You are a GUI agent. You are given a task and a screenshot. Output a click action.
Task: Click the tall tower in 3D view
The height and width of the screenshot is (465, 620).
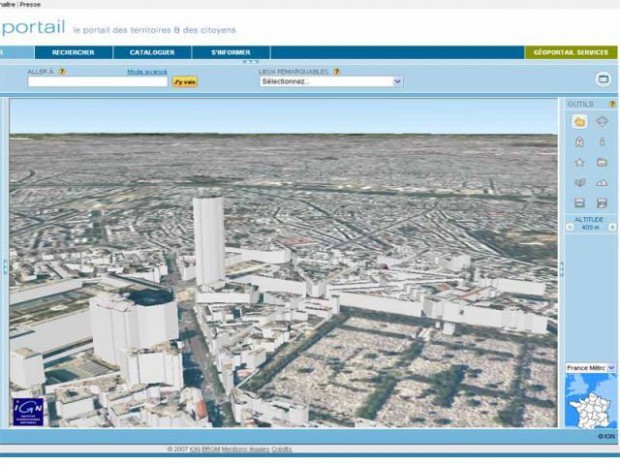(x=209, y=241)
